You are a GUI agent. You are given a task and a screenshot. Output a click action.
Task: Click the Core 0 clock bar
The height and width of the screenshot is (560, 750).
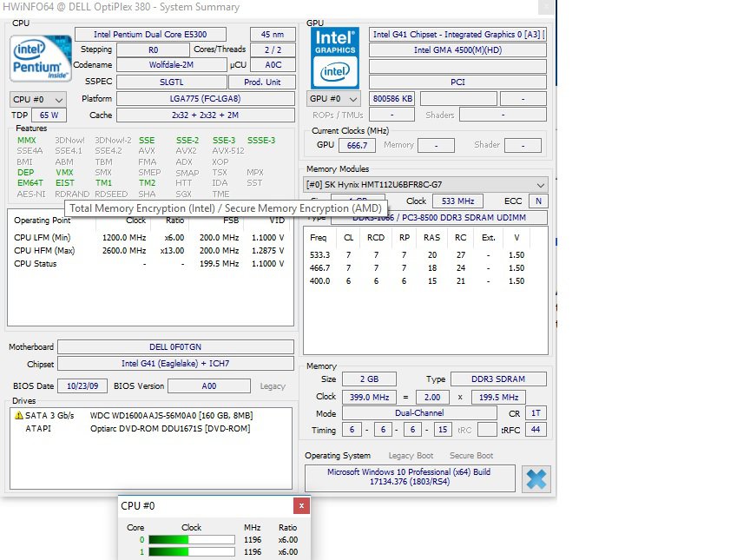192,539
